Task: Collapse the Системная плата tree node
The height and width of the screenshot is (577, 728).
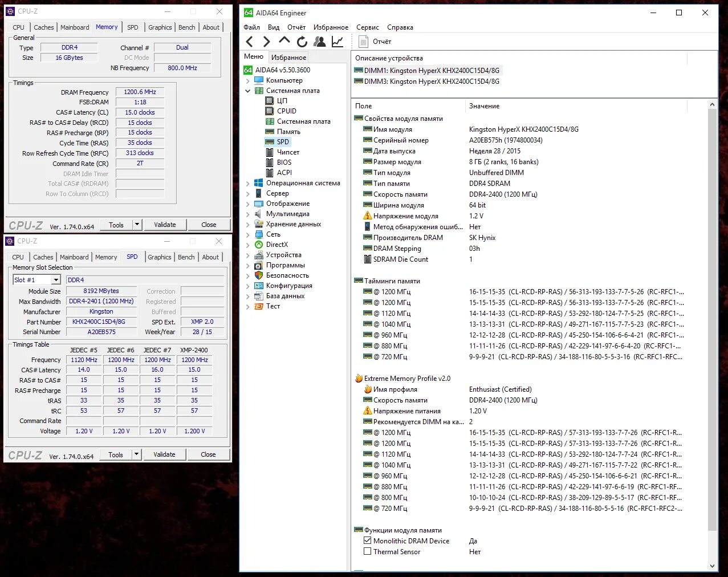Action: 248,91
